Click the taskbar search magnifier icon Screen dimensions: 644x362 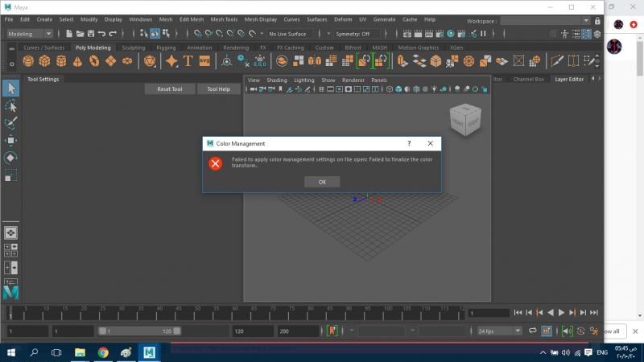point(34,352)
